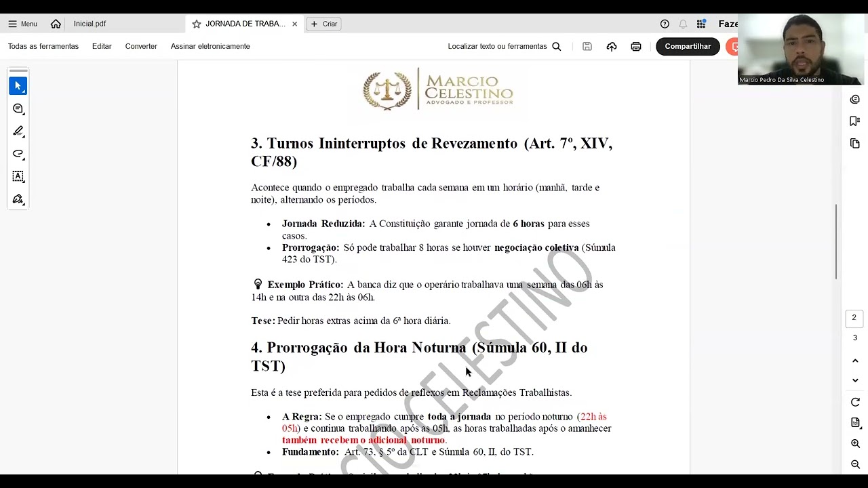Open the hamburger Menu
Viewport: 868px width, 488px height.
click(22, 24)
